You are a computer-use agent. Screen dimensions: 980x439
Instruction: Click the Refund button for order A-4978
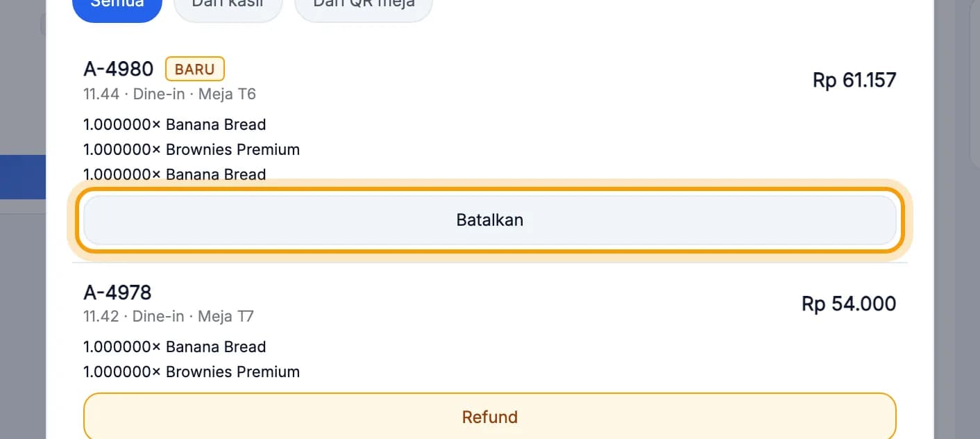(490, 417)
